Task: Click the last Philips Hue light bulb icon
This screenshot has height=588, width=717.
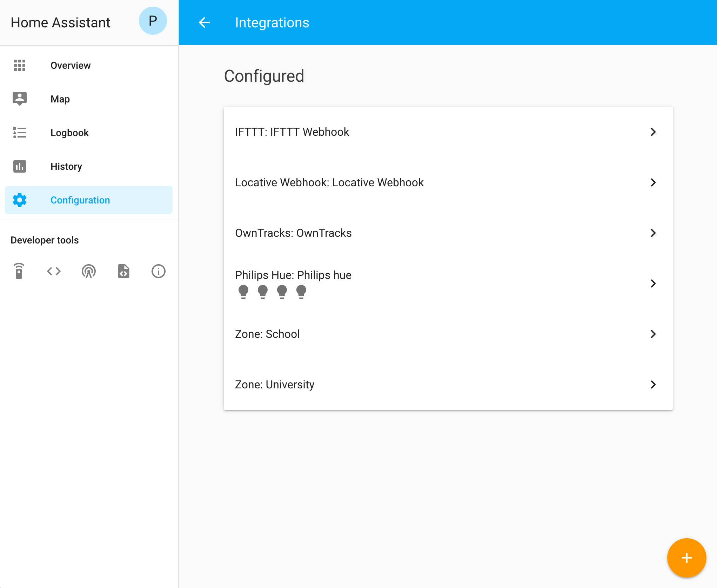Action: [x=301, y=291]
